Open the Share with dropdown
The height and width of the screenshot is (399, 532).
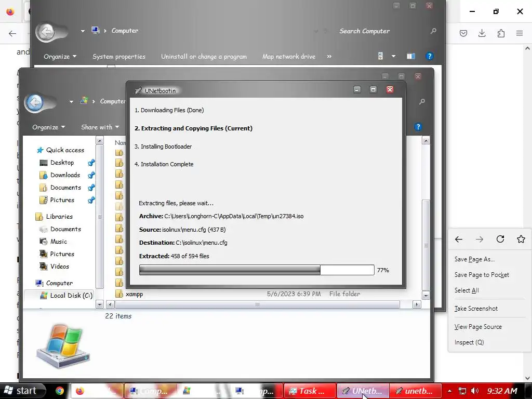(100, 127)
